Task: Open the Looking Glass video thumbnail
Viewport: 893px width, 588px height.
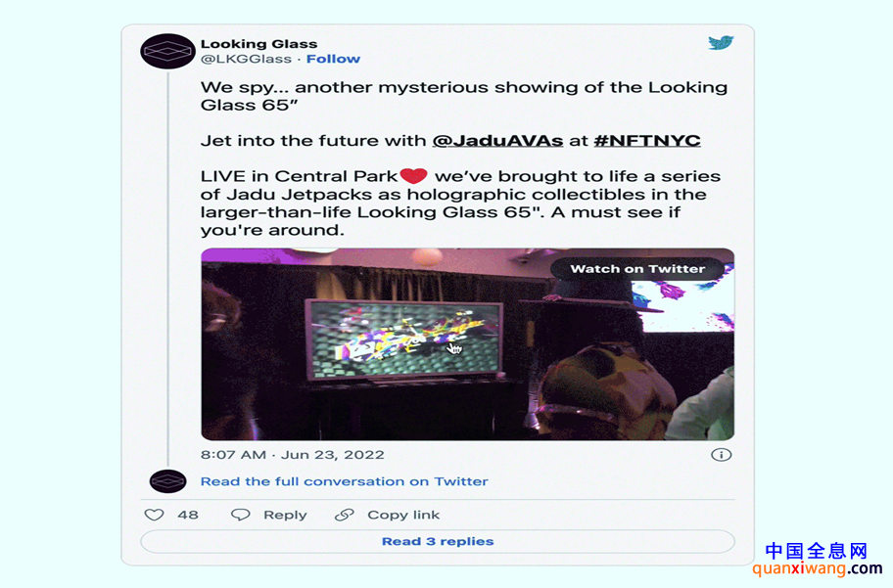Action: [x=468, y=343]
